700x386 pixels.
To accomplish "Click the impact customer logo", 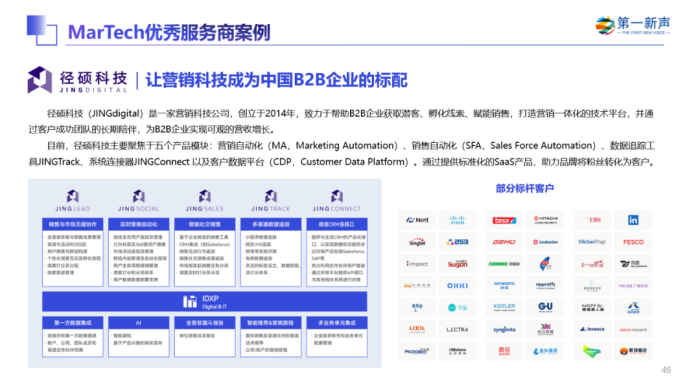I will click(417, 264).
